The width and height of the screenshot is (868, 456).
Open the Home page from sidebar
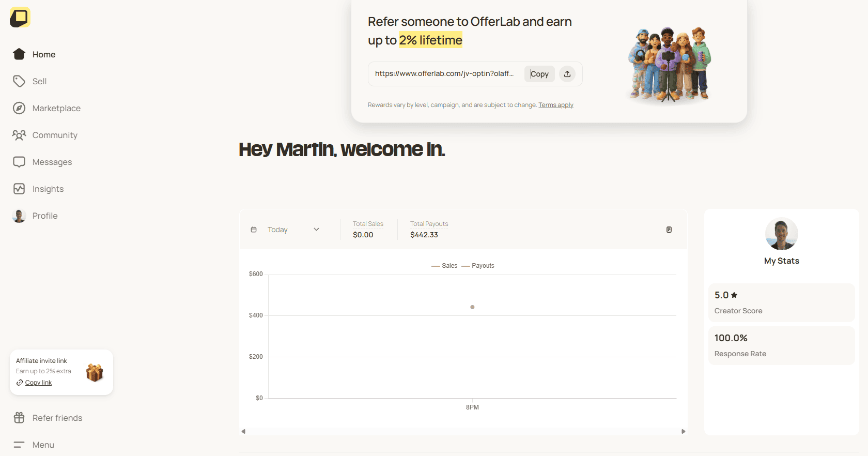pyautogui.click(x=34, y=54)
